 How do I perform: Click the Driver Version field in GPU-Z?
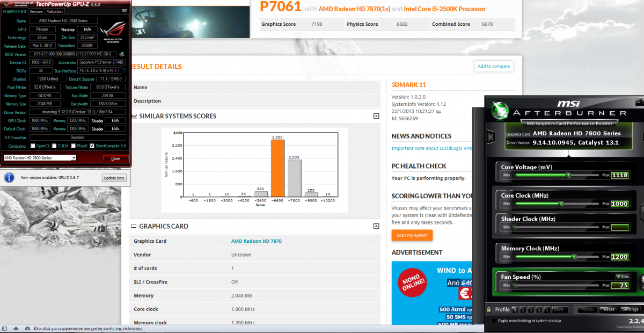78,112
